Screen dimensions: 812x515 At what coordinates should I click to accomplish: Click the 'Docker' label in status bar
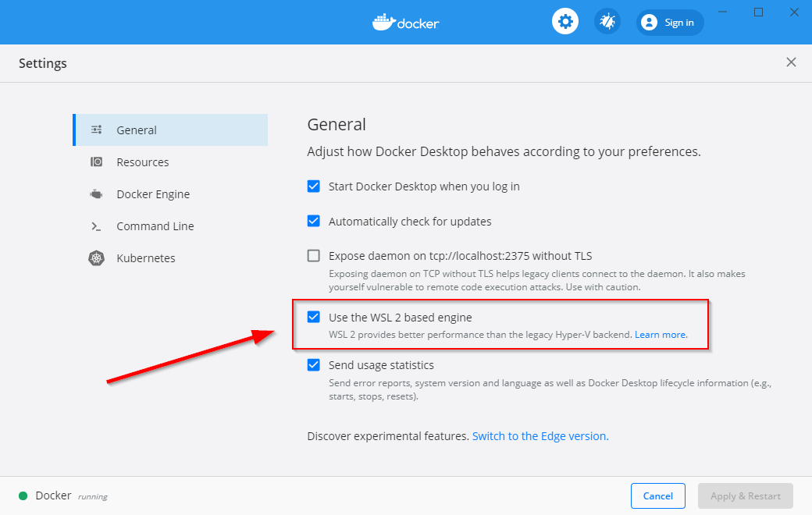coord(53,495)
